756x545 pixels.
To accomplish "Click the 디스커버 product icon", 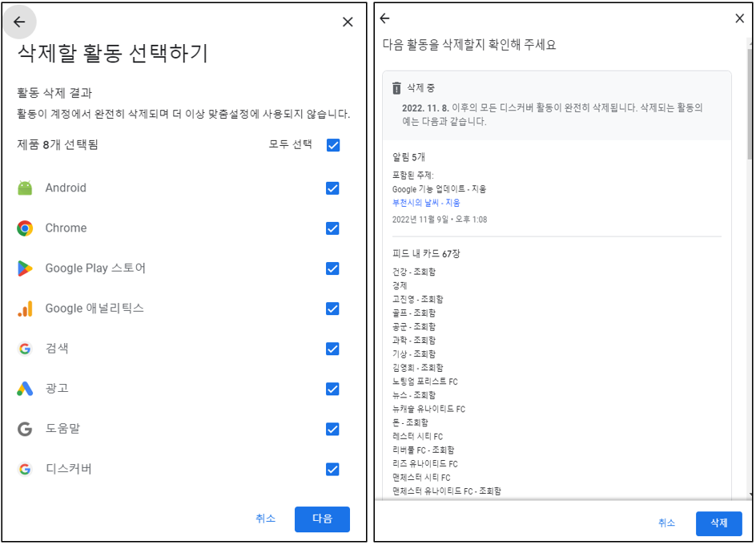I will [x=26, y=470].
